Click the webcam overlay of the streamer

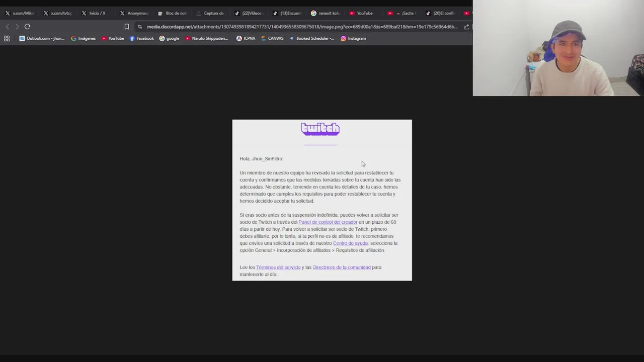coord(558,48)
